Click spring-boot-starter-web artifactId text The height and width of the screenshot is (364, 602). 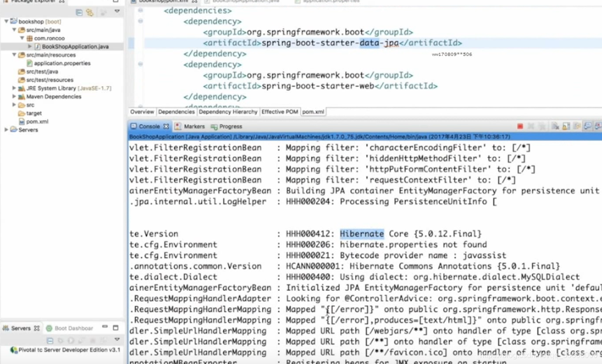318,86
